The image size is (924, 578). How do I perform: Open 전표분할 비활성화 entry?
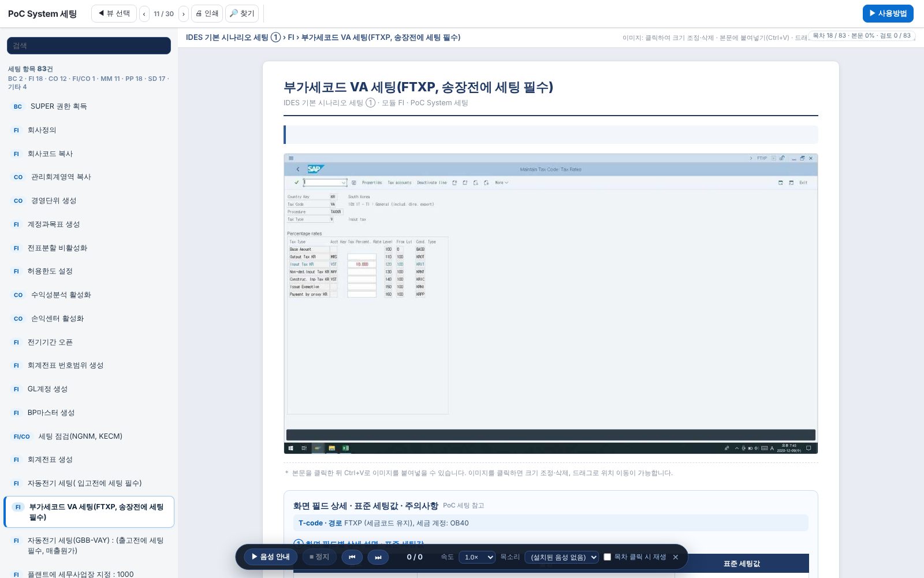coord(89,248)
